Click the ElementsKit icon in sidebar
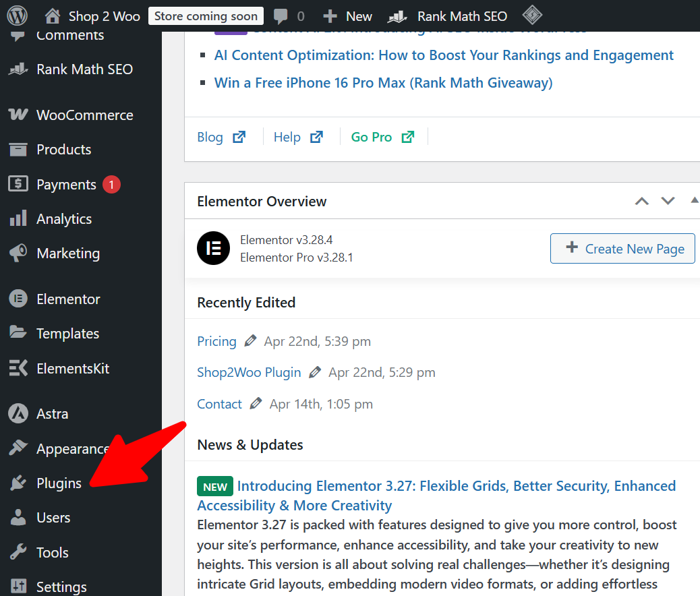 18,368
